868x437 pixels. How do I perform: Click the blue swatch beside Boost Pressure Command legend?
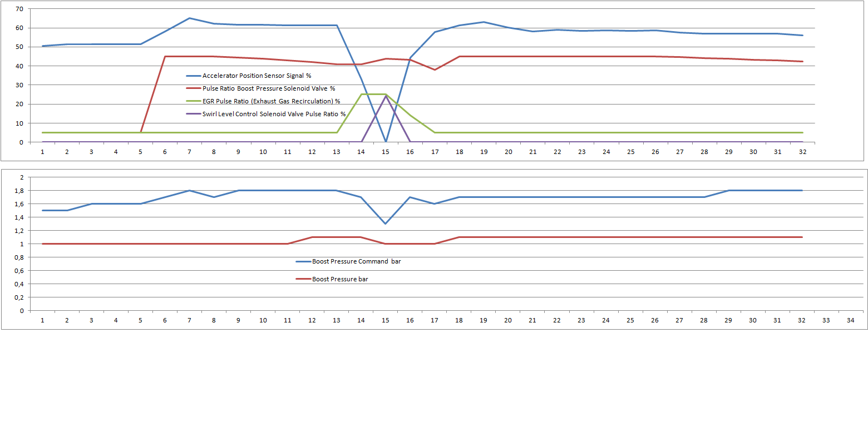303,261
